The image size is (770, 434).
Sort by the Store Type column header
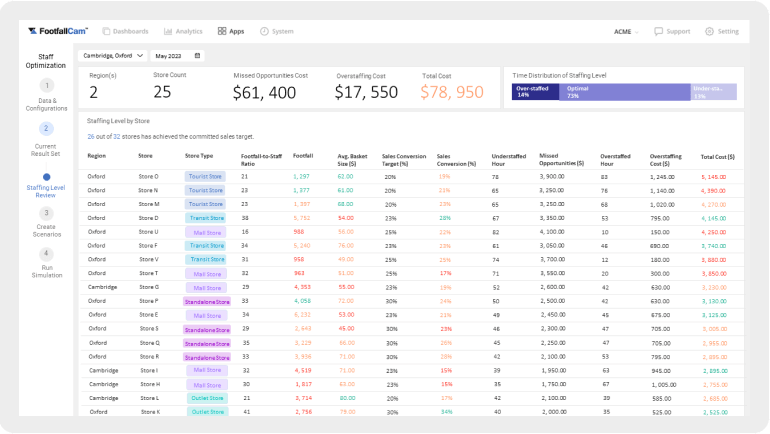(x=199, y=156)
